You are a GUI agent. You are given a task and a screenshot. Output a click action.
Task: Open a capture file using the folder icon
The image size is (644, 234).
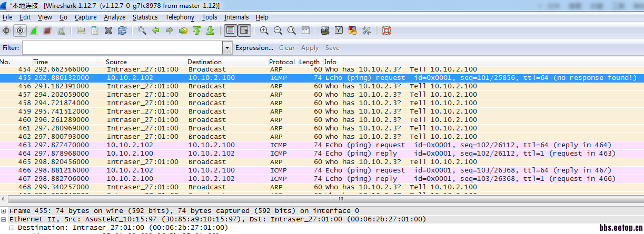coord(81,30)
